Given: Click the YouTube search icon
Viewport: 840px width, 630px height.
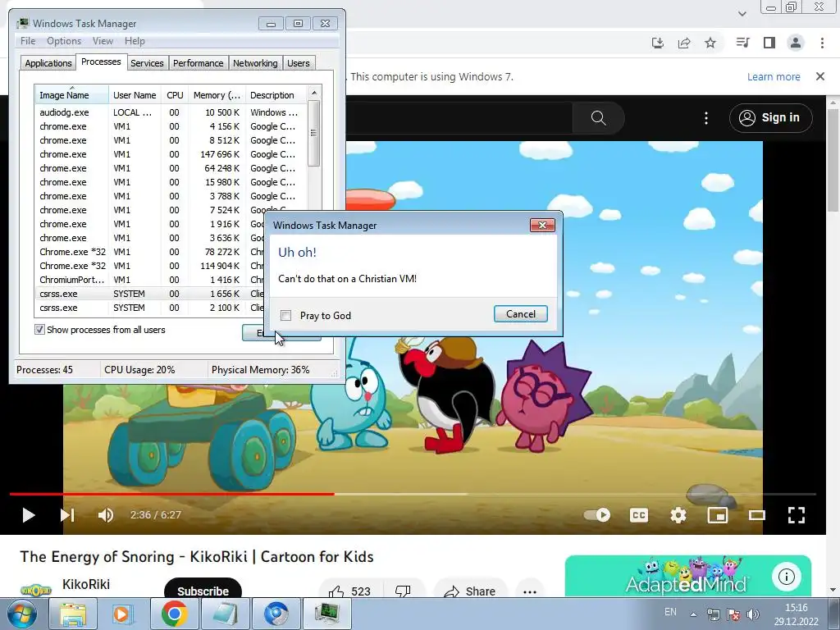Looking at the screenshot, I should [598, 118].
